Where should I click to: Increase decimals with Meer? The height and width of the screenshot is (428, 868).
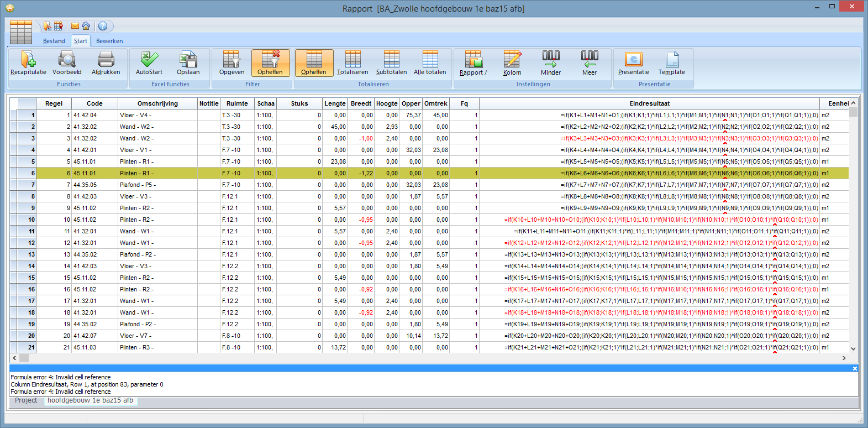pyautogui.click(x=590, y=63)
